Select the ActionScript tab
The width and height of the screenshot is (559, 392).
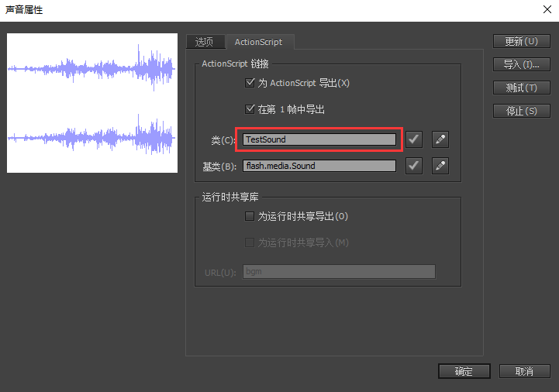click(x=259, y=42)
